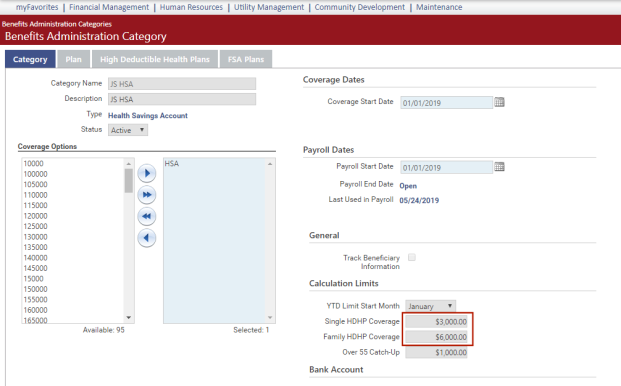Click the Coverage Start Date field
Screen dimensions: 621x386
446,103
